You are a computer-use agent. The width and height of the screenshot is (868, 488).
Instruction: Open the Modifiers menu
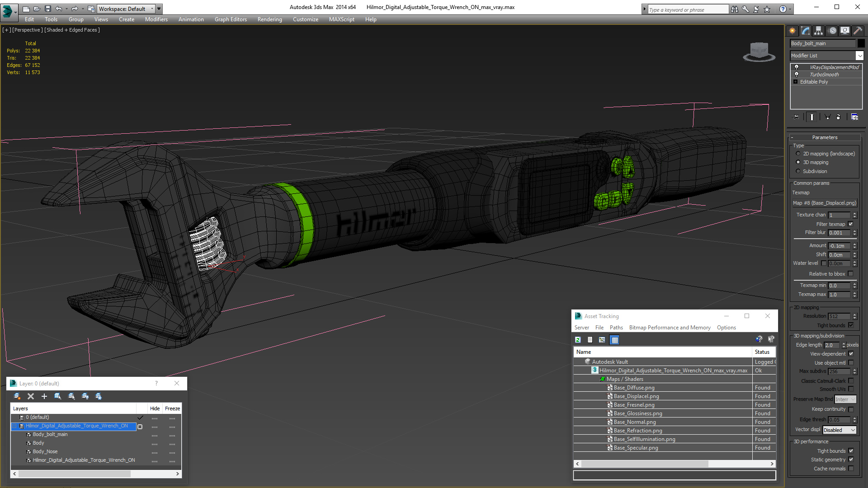click(156, 19)
